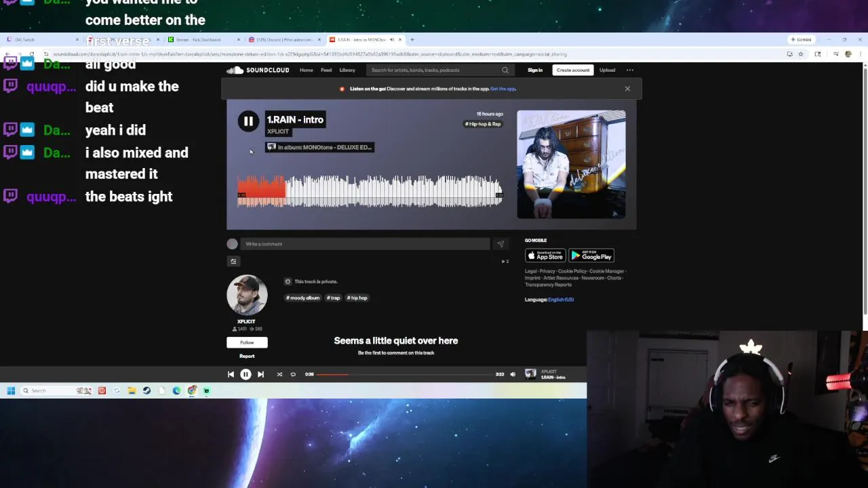Open Chrome from the taskbar
The width and height of the screenshot is (868, 488).
(192, 390)
